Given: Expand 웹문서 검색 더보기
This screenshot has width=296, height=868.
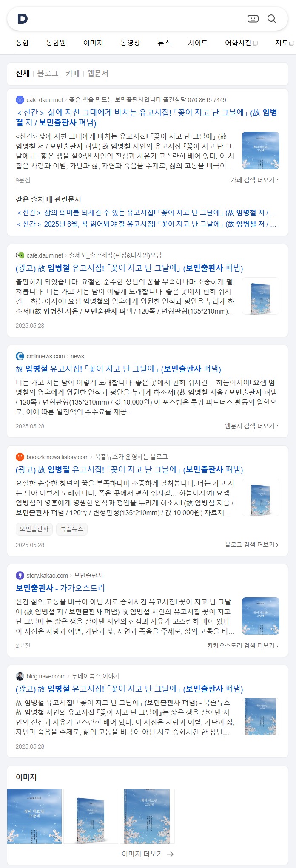Looking at the screenshot, I should pos(252,426).
